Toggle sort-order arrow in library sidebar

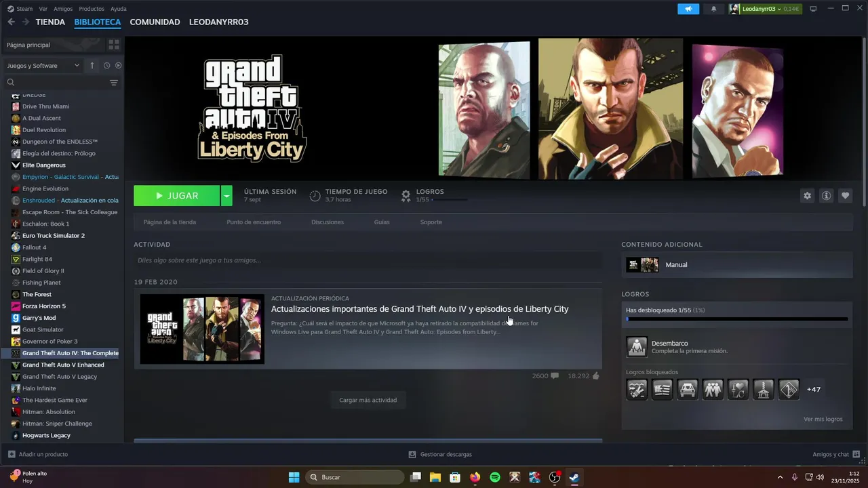click(92, 66)
